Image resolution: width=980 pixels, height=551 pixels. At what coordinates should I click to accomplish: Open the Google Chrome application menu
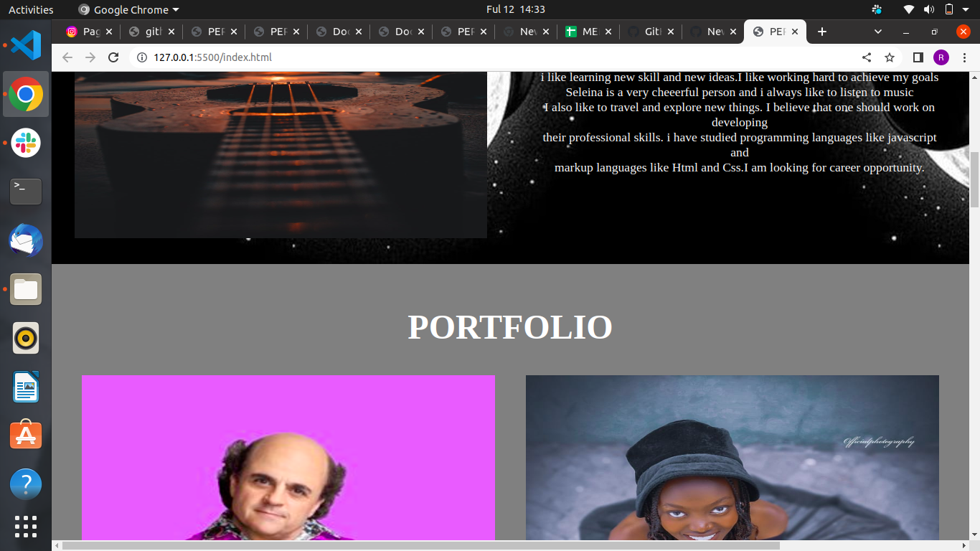pyautogui.click(x=128, y=9)
